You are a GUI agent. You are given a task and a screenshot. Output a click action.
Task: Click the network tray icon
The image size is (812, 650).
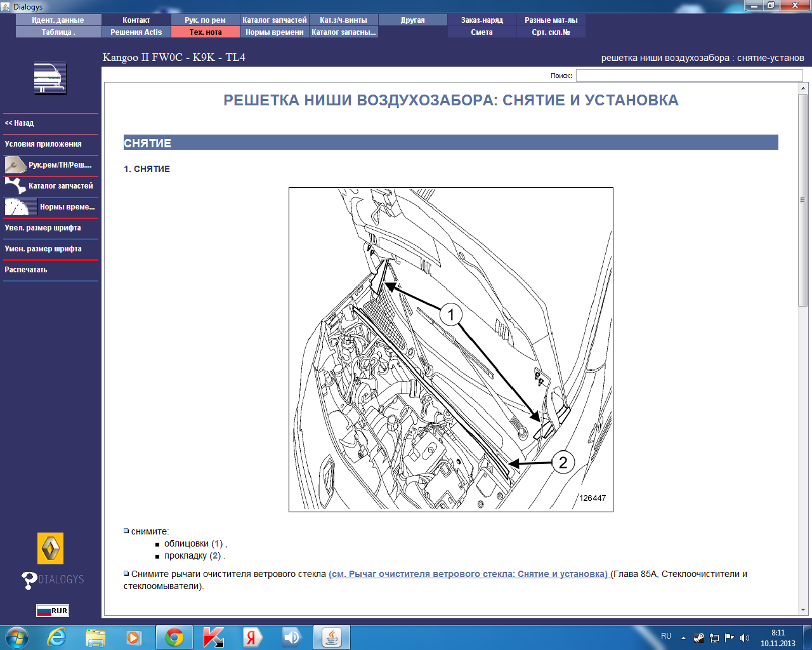(714, 638)
